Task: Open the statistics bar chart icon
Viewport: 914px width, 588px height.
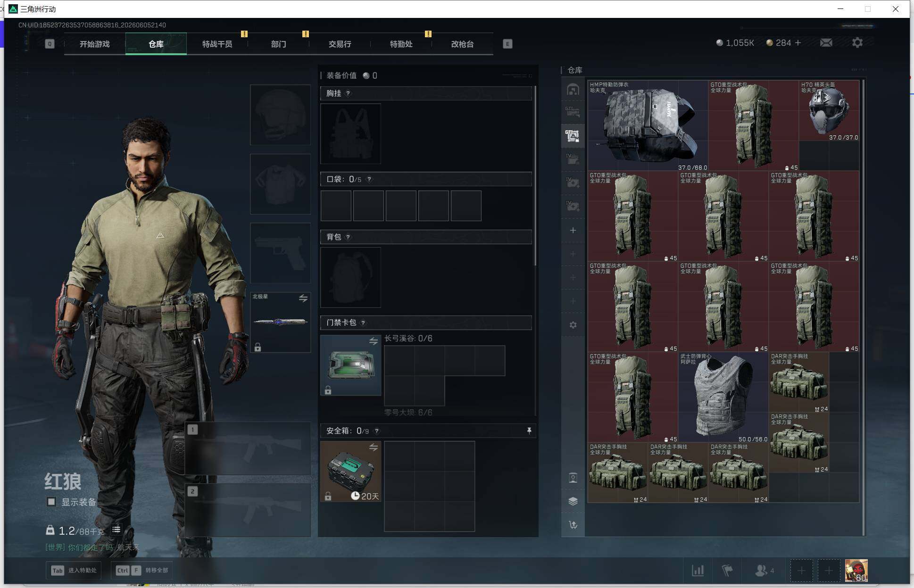Action: click(x=698, y=571)
